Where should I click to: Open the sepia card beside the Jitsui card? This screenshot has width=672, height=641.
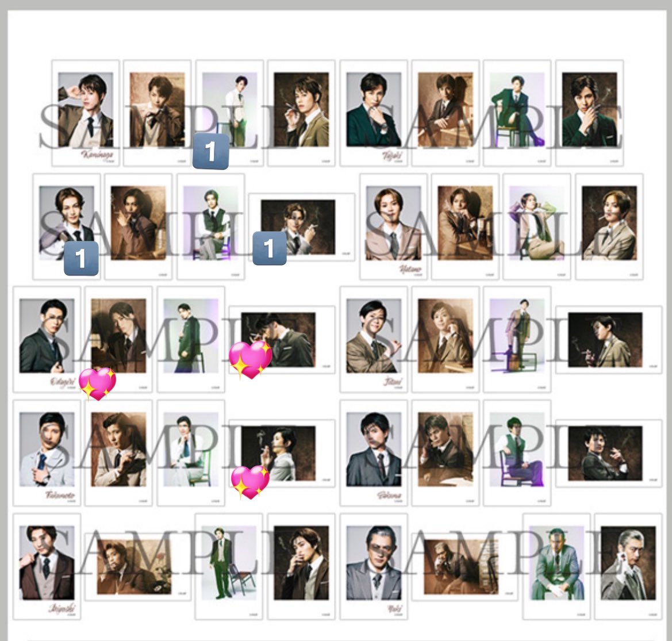(x=446, y=339)
